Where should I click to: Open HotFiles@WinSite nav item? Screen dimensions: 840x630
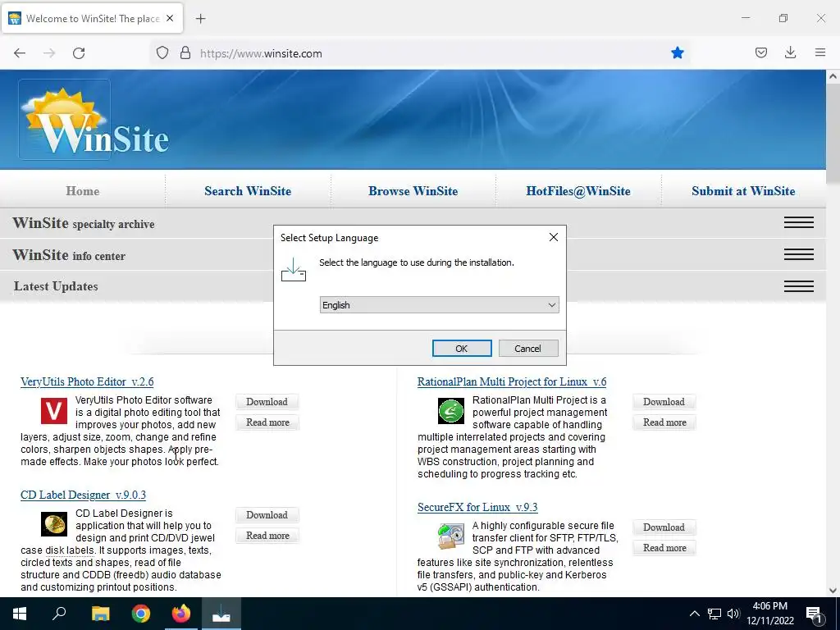(578, 191)
